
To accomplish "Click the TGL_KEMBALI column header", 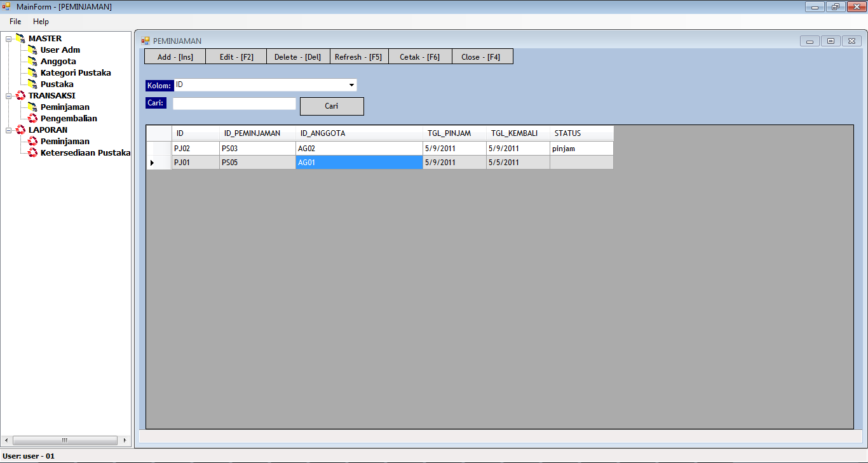I will coord(518,133).
